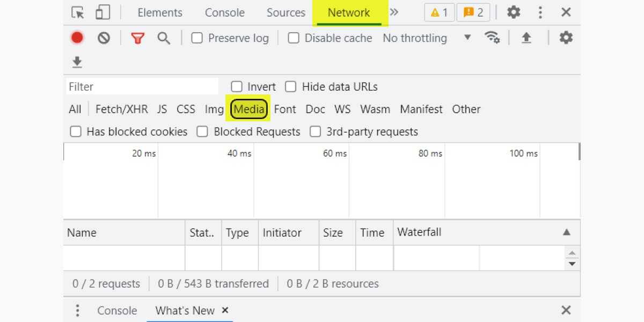644x322 pixels.
Task: Clear the network log
Action: [104, 38]
